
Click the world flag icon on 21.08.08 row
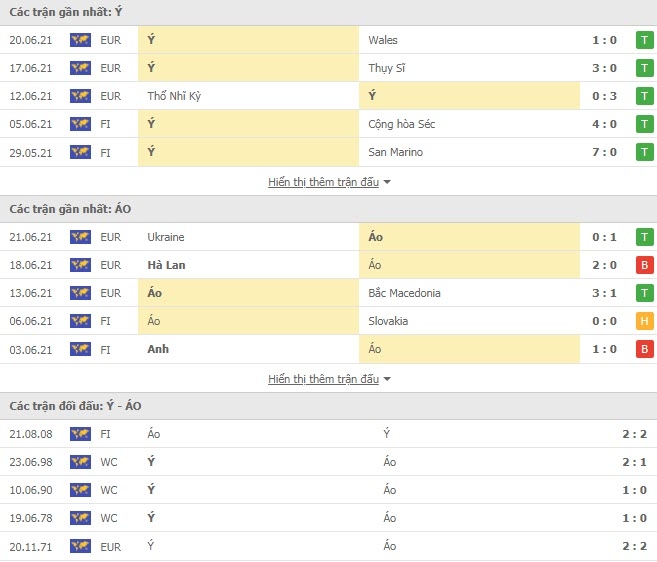pos(80,434)
